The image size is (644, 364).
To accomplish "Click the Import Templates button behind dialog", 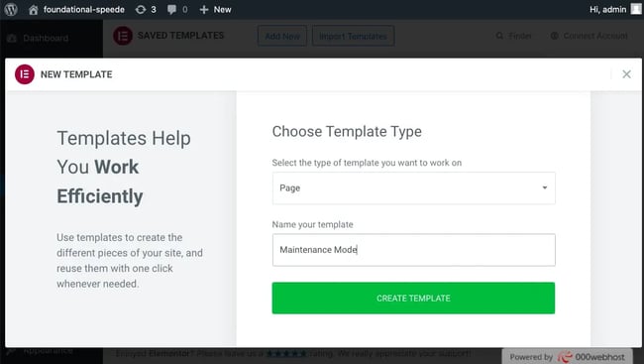I will click(354, 36).
